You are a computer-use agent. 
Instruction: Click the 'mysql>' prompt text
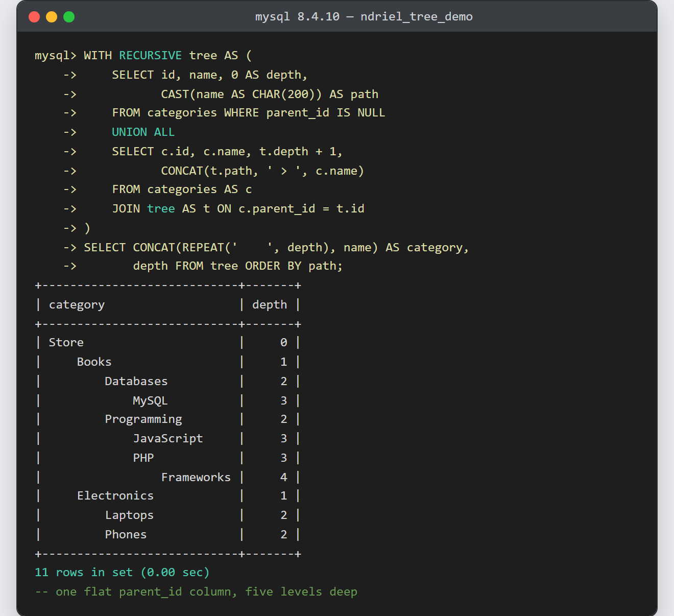coord(56,55)
